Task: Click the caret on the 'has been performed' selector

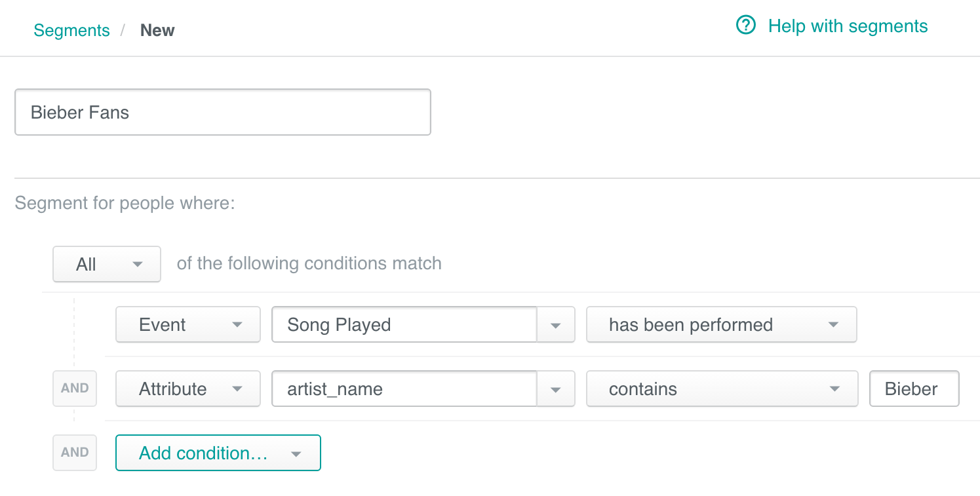Action: point(833,324)
